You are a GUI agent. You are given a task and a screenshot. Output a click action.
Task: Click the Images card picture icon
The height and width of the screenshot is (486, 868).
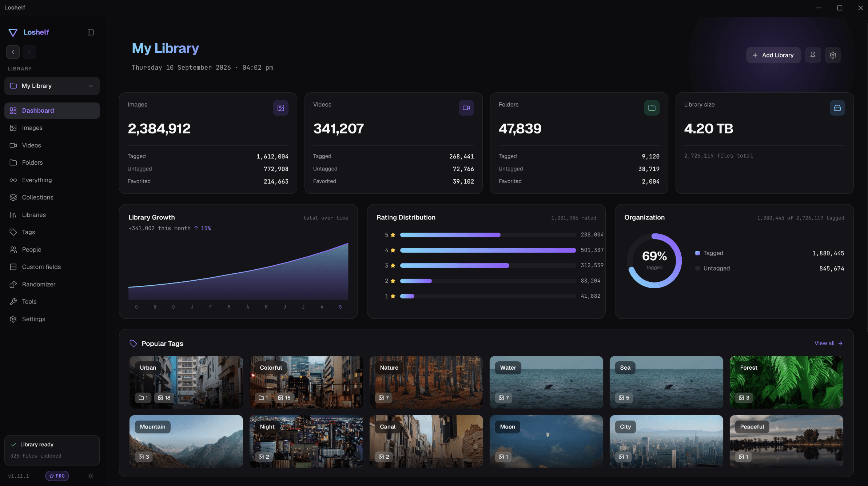(281, 108)
